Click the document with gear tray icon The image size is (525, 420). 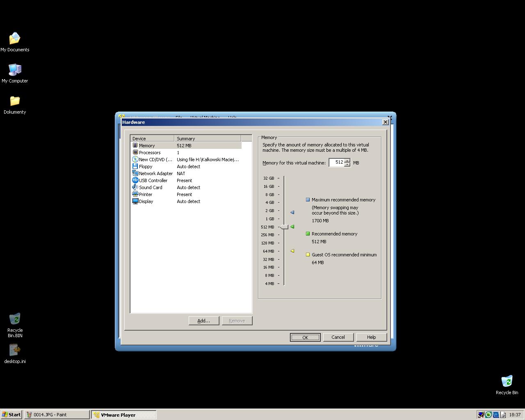(503, 415)
